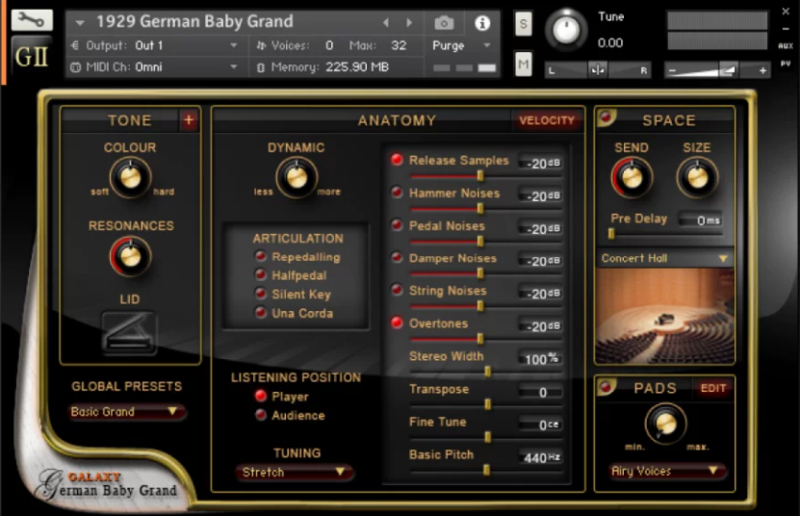Toggle Silent Key articulation
Viewport: 800px width, 516px height.
261,294
